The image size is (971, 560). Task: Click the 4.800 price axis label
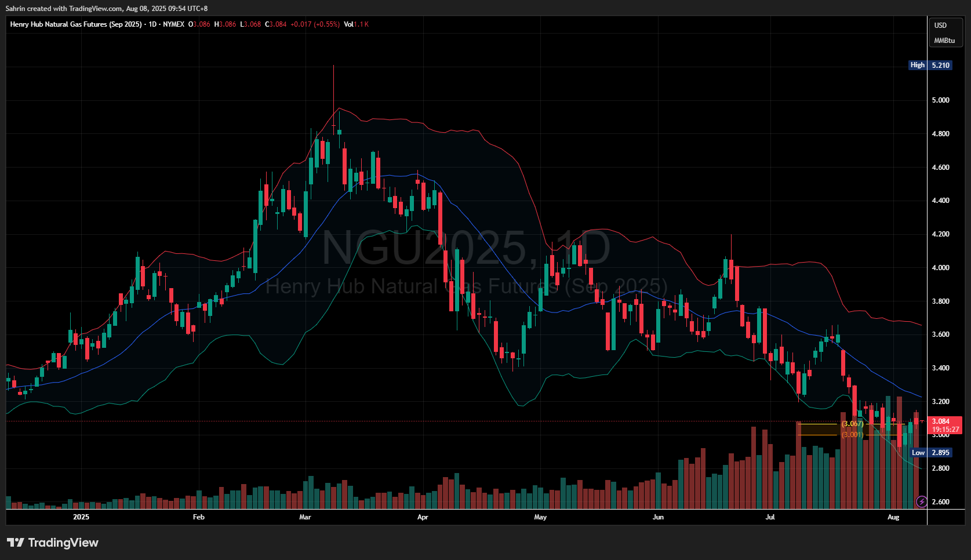coord(940,134)
